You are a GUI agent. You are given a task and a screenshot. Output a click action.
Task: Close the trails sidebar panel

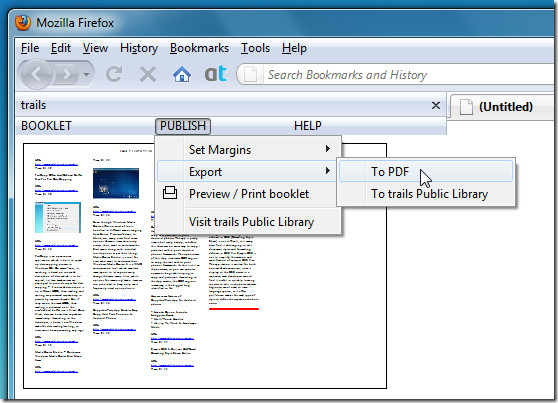click(436, 106)
